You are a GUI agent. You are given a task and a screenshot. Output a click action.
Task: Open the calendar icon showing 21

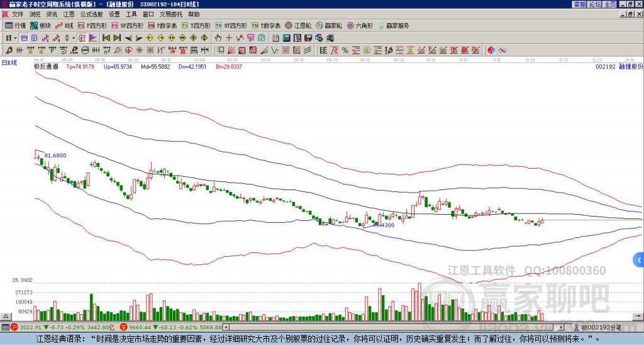pyautogui.click(x=275, y=38)
